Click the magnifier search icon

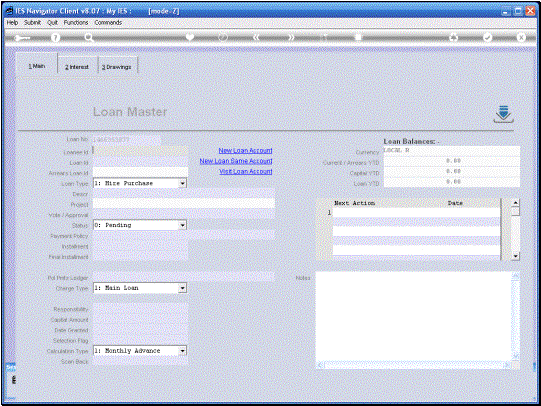(x=89, y=38)
